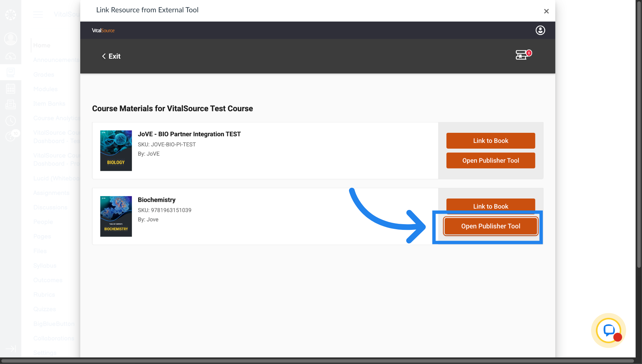Open the chat support bubble icon
Viewport: 642px width, 364px height.
click(x=609, y=331)
